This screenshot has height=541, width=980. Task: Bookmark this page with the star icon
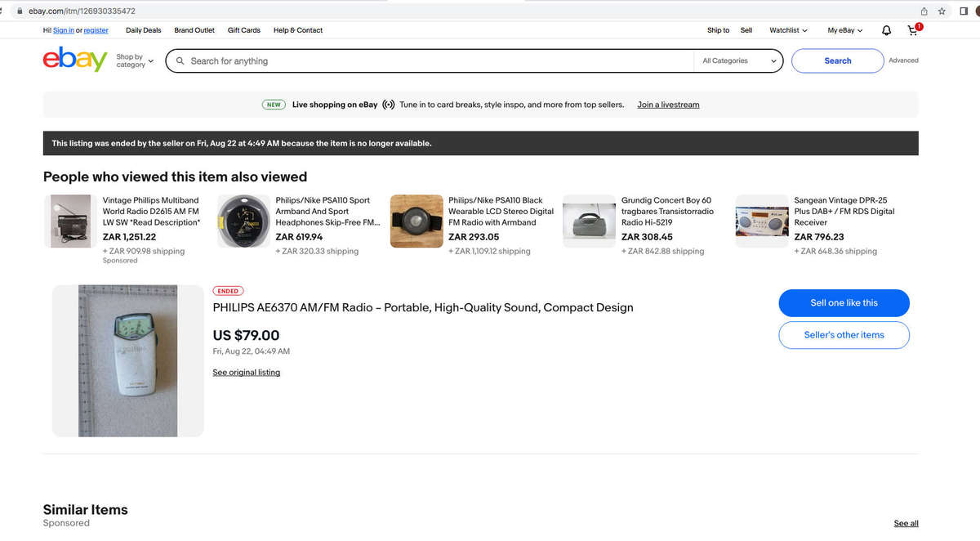[x=942, y=11]
